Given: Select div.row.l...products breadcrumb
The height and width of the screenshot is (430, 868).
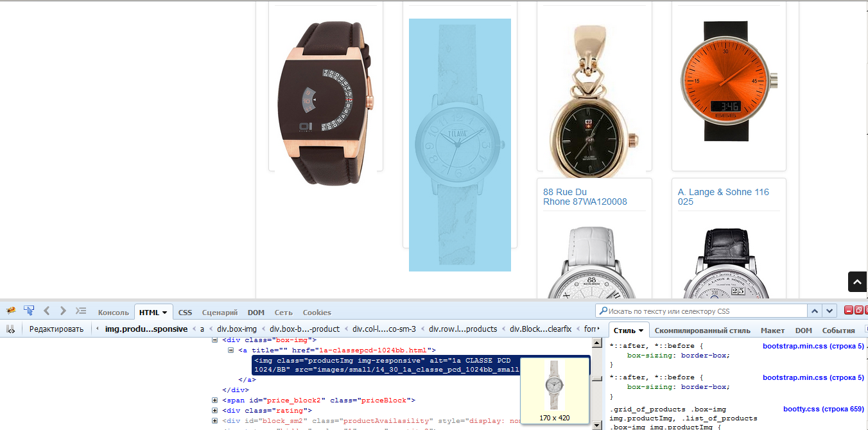Looking at the screenshot, I should tap(463, 329).
